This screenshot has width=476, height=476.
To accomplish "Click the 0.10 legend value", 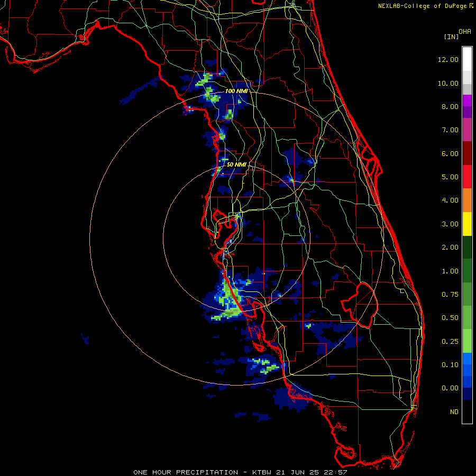I will point(450,365).
